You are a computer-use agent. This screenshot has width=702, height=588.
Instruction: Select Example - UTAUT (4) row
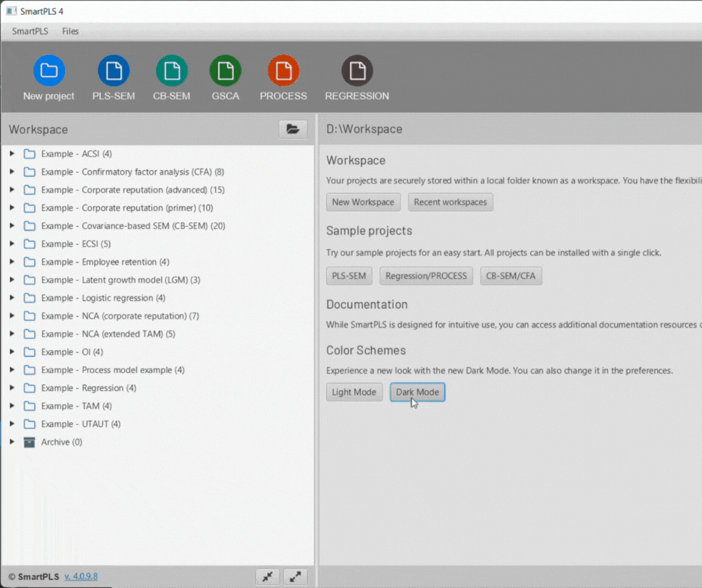tap(158, 424)
